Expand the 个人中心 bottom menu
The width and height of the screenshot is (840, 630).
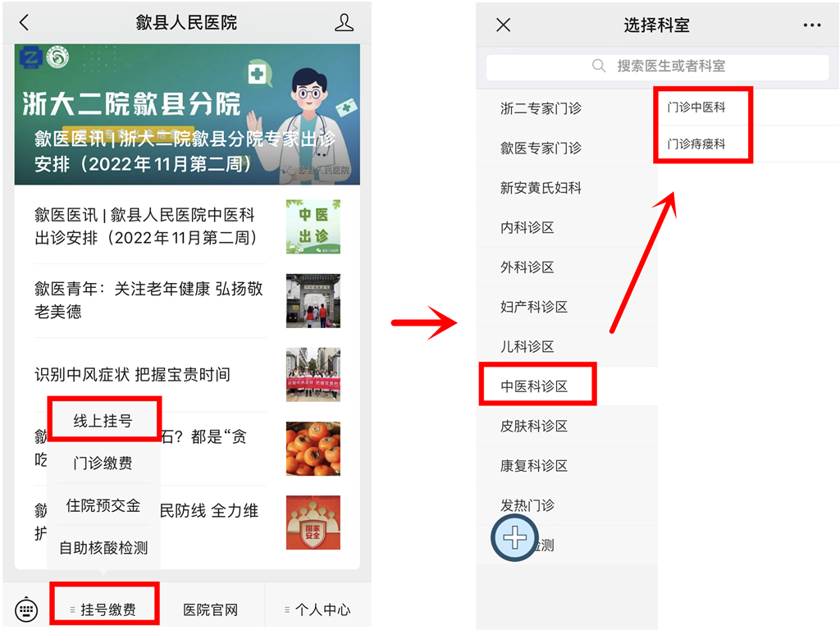pyautogui.click(x=317, y=609)
